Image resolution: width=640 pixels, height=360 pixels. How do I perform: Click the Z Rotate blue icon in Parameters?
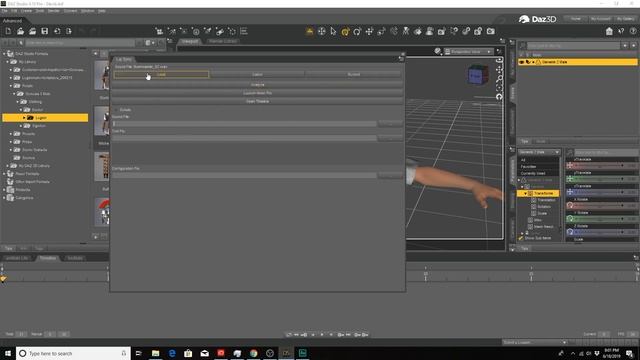click(x=570, y=232)
